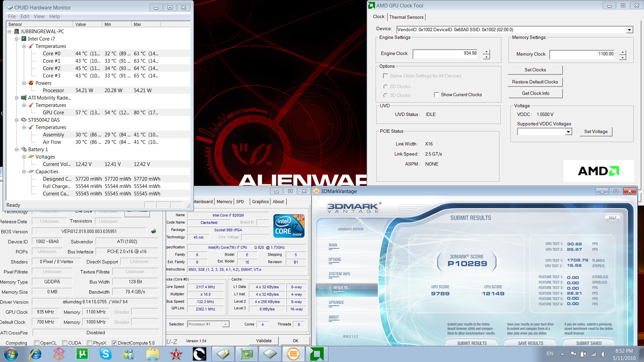The width and height of the screenshot is (644, 362).
Task: Collapse JUBBINGREWAL-PC tree node
Action: tap(9, 32)
